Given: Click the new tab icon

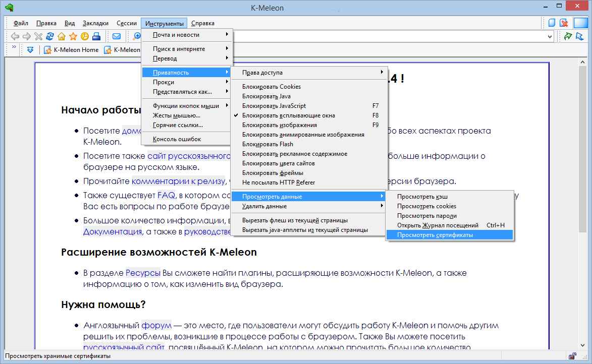Looking at the screenshot, I should tap(552, 23).
